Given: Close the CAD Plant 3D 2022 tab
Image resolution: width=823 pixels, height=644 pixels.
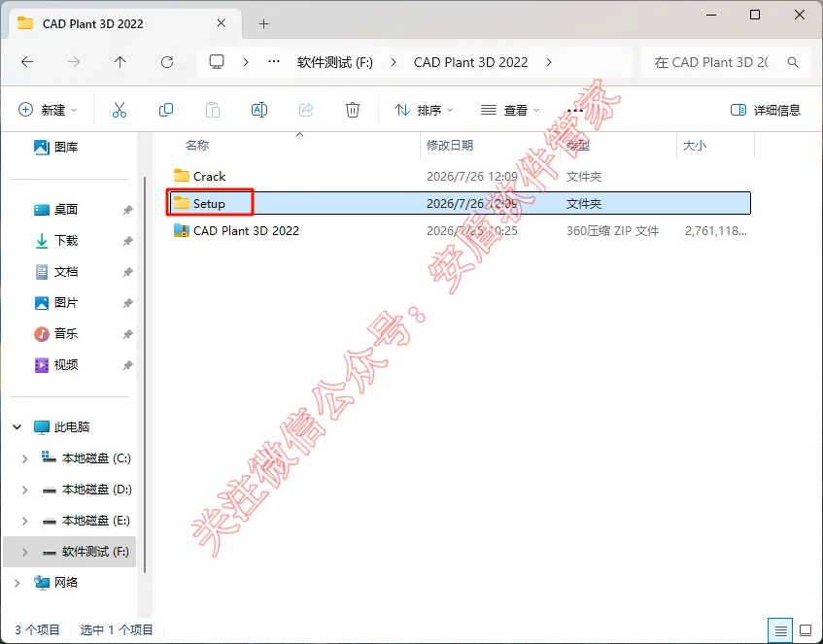Looking at the screenshot, I should click(x=222, y=23).
